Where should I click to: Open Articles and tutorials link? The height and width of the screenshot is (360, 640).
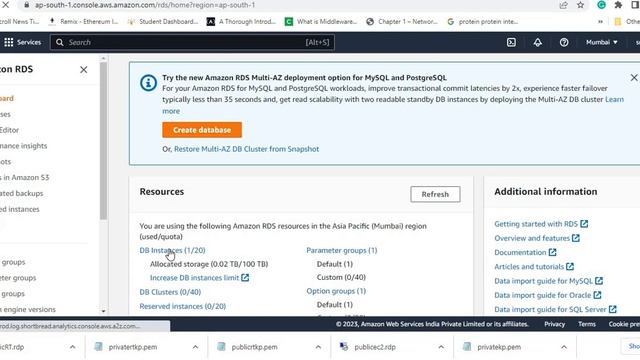[x=534, y=267]
